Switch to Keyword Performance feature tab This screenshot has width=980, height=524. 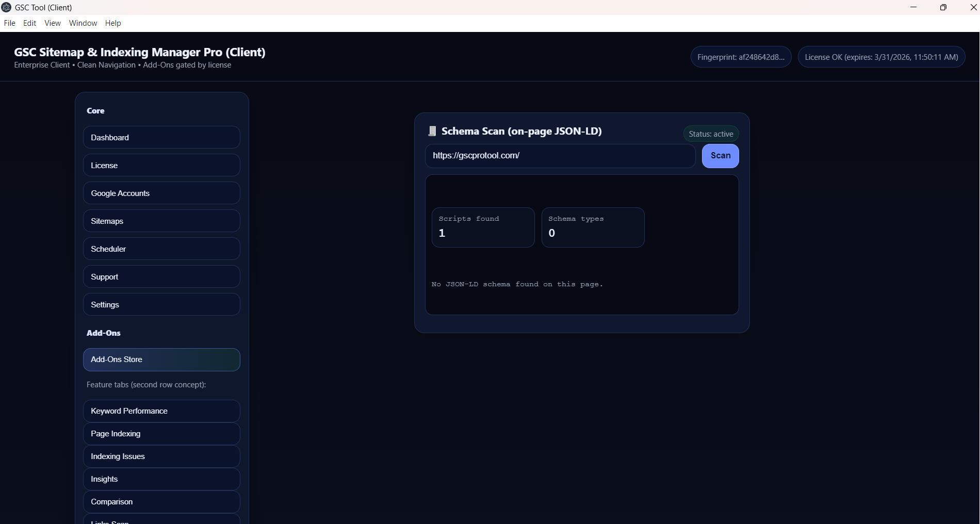click(x=161, y=411)
